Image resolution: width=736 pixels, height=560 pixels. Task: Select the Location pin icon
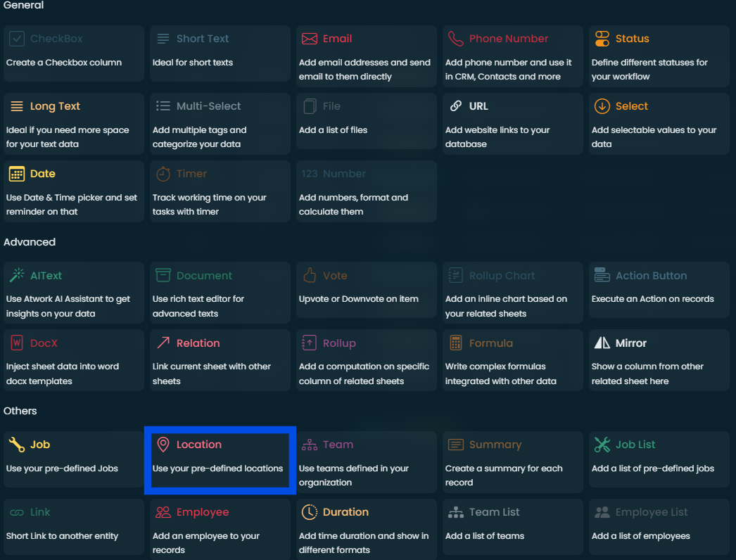point(163,444)
